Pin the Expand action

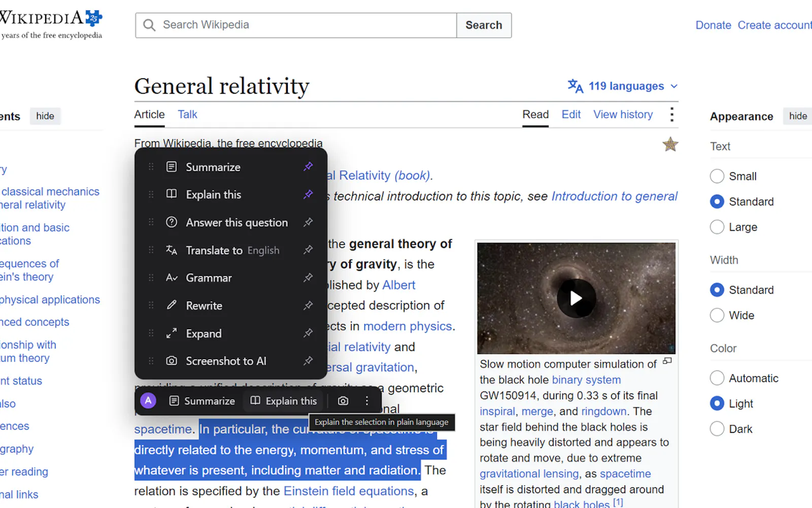coord(308,333)
